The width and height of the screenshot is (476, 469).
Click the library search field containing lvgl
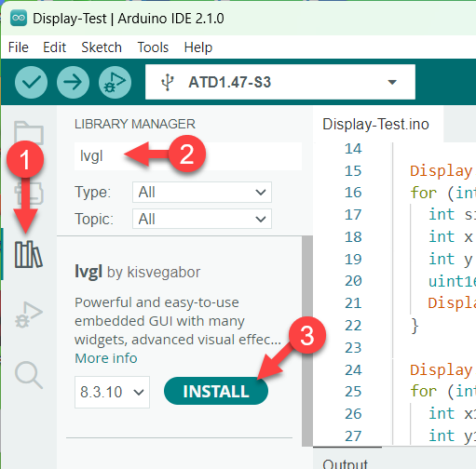coord(188,156)
